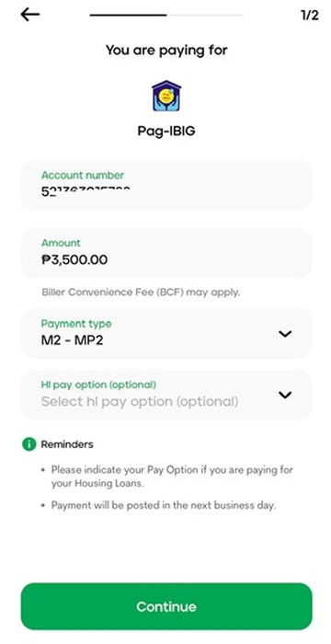
Task: Click the Account number input field
Action: (x=166, y=185)
